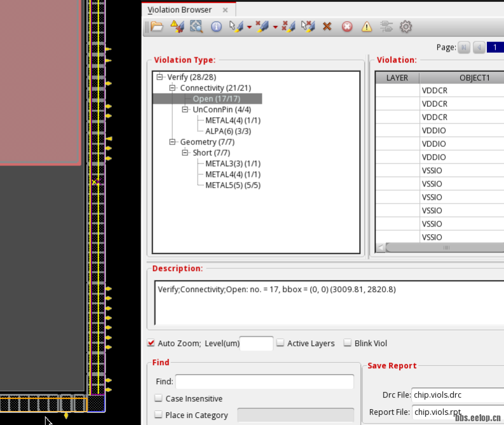Click the brown X delete icon

pyautogui.click(x=327, y=27)
